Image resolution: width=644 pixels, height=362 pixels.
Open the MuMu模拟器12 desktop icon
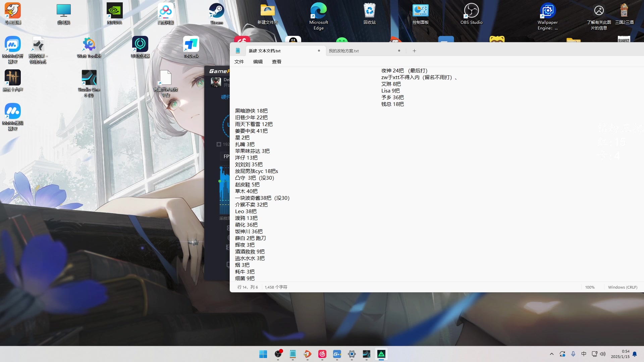tap(13, 117)
